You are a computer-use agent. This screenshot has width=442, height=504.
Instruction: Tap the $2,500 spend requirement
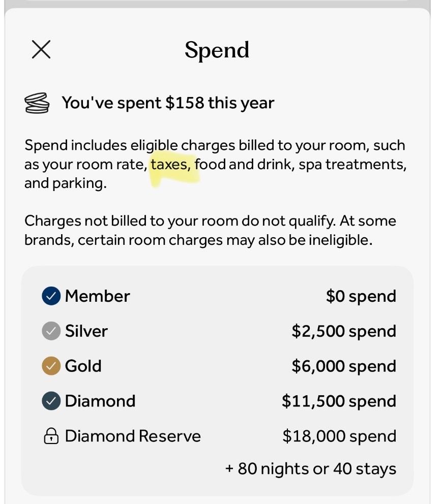click(344, 331)
